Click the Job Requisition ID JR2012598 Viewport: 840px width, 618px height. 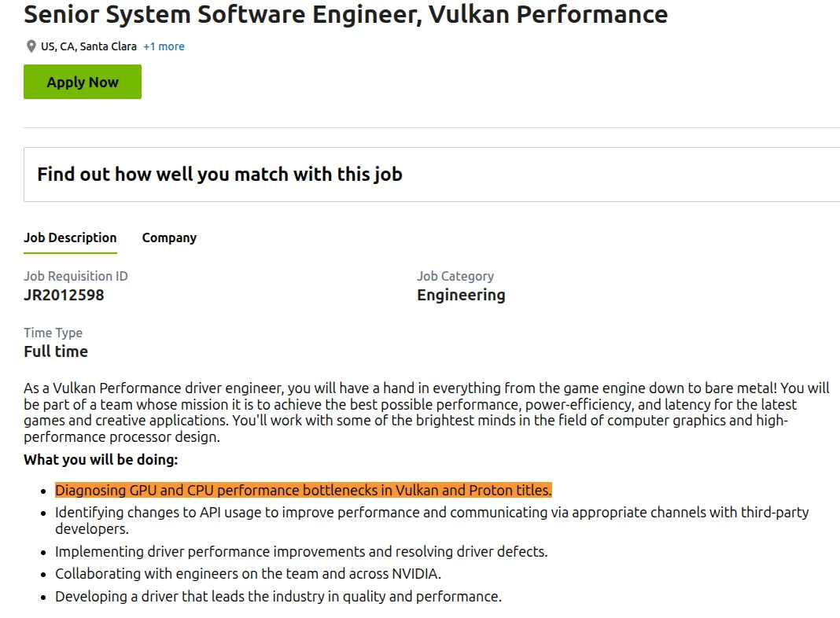click(63, 295)
